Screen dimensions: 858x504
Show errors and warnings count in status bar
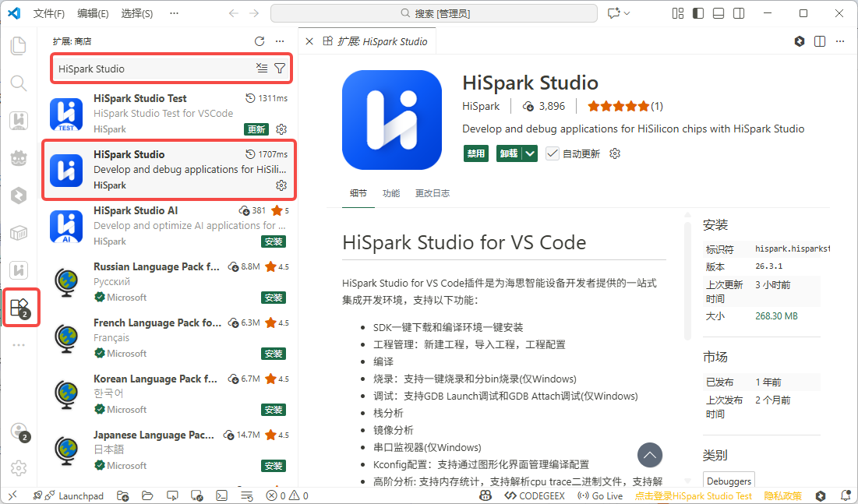click(288, 495)
